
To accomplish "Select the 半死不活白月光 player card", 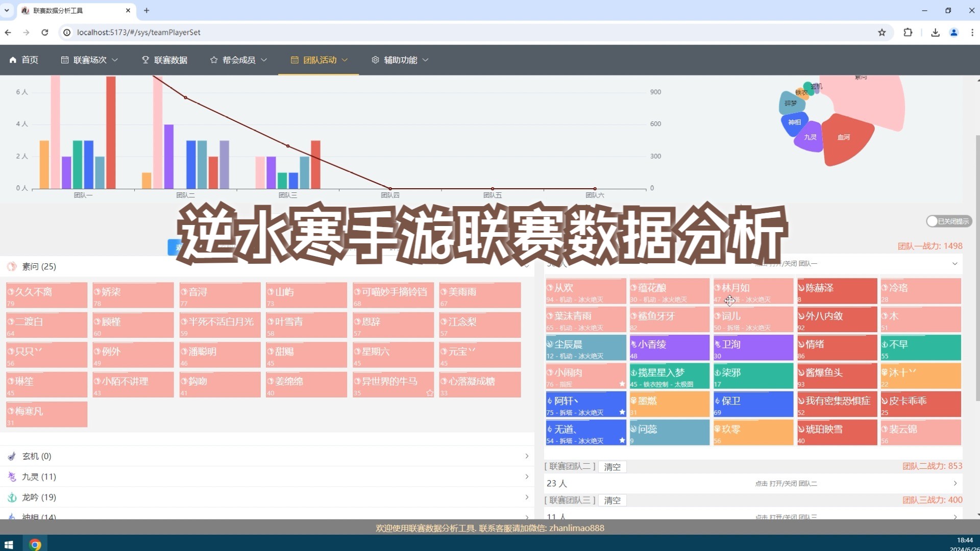I will [220, 325].
